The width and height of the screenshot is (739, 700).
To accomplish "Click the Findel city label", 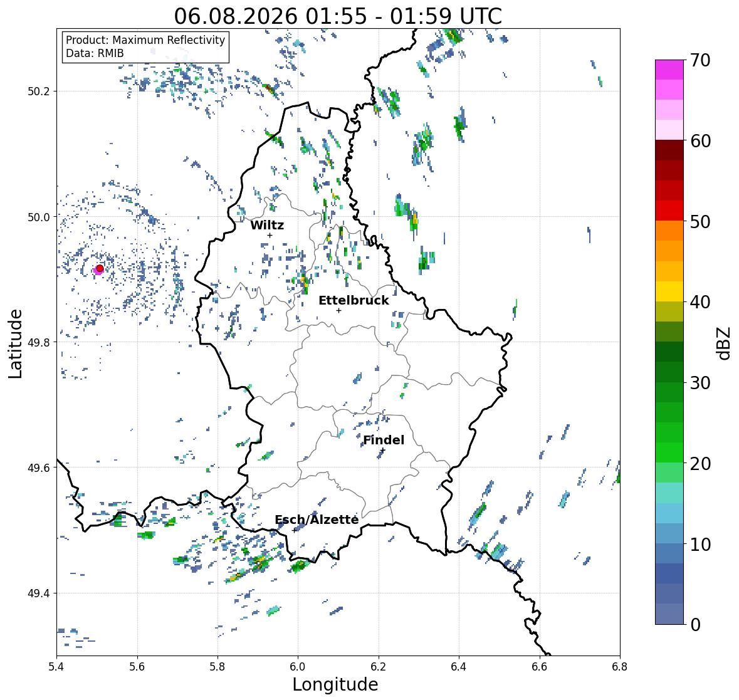I will tap(383, 440).
